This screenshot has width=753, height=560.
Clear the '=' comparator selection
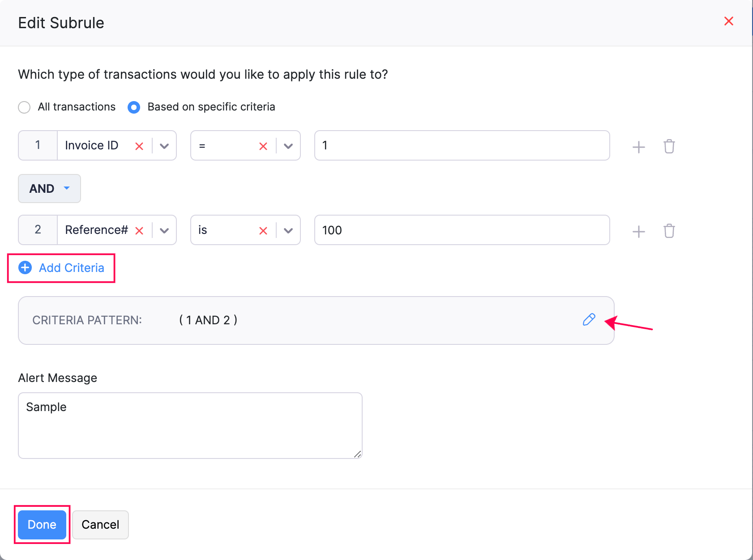tap(263, 146)
